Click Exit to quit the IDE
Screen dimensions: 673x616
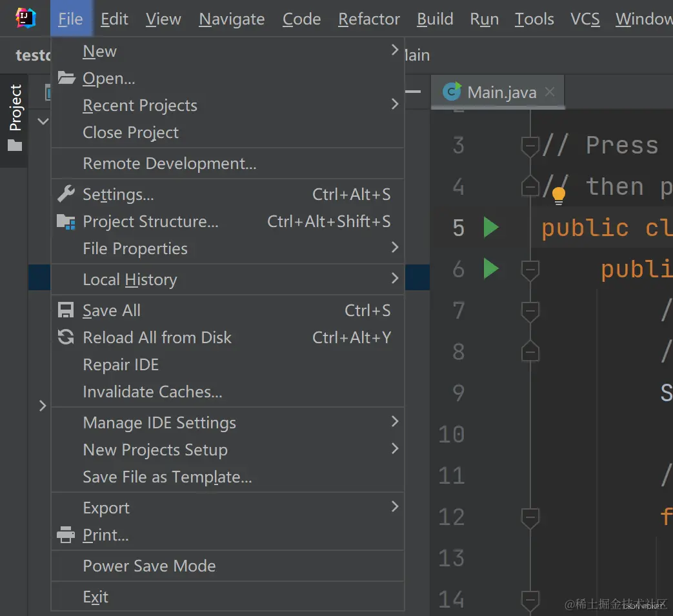click(x=95, y=597)
